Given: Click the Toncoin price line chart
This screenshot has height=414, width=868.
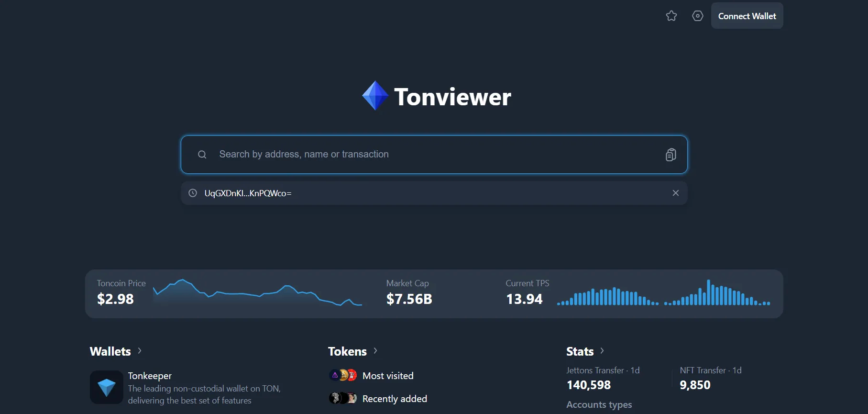Looking at the screenshot, I should coord(257,292).
